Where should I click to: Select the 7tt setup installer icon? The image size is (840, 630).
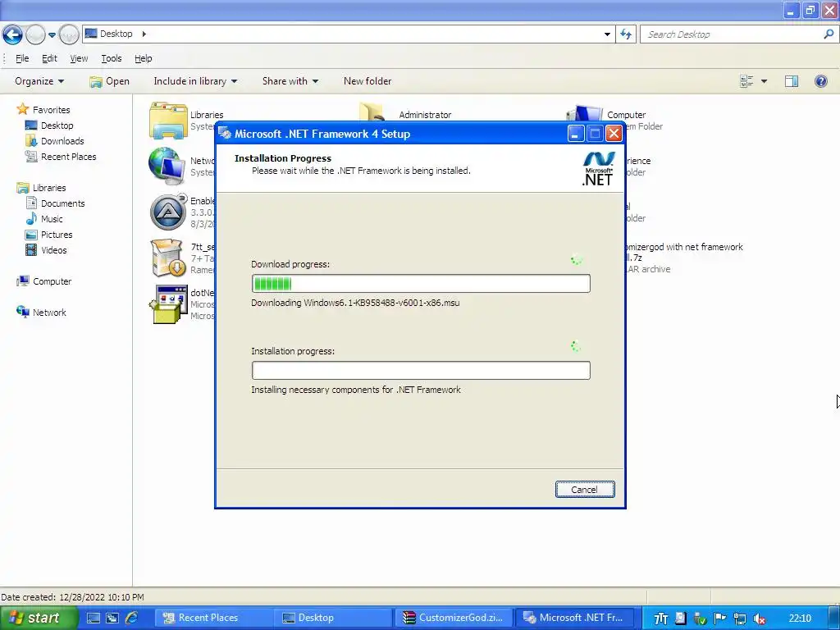(x=168, y=258)
